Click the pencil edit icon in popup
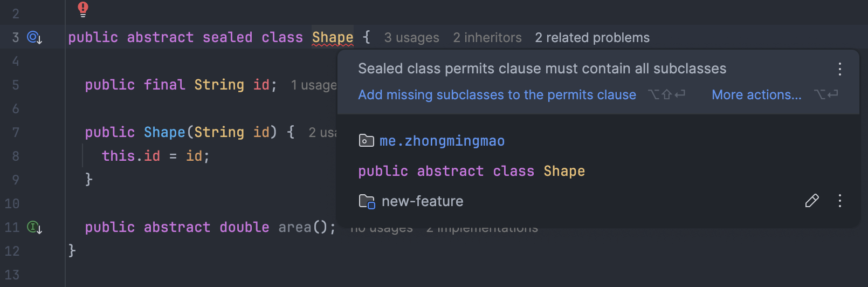 click(812, 201)
